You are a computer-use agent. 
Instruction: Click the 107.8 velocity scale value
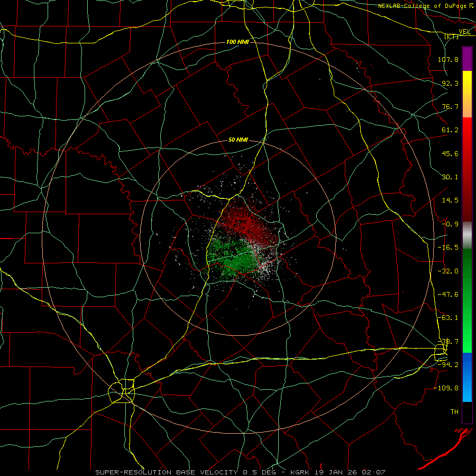click(x=448, y=59)
